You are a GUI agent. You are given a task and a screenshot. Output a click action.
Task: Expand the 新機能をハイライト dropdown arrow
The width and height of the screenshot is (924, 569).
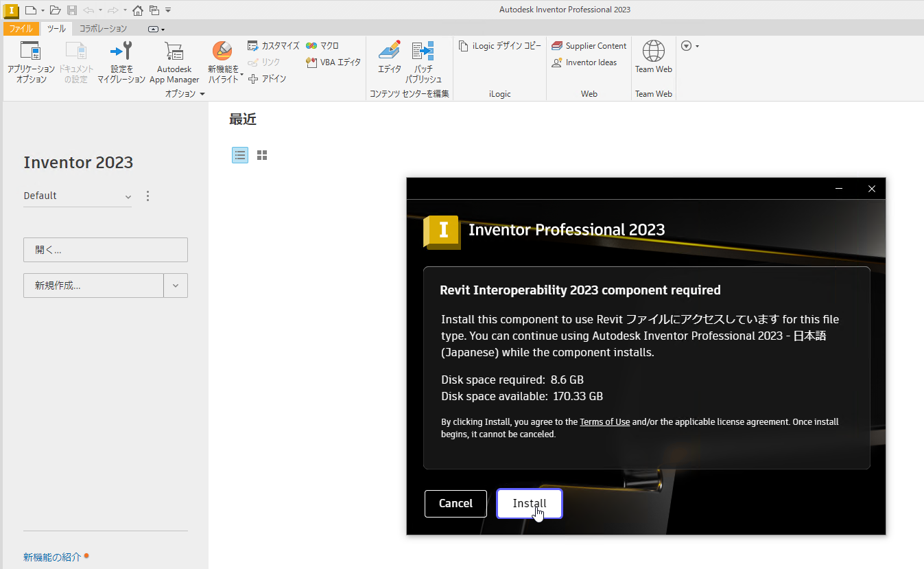[x=241, y=74]
